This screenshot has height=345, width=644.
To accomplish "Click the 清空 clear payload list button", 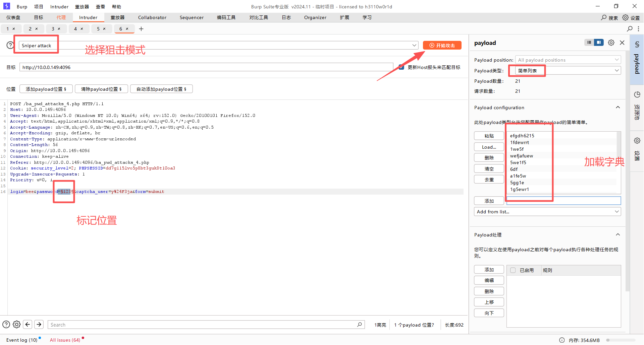I will pyautogui.click(x=489, y=169).
